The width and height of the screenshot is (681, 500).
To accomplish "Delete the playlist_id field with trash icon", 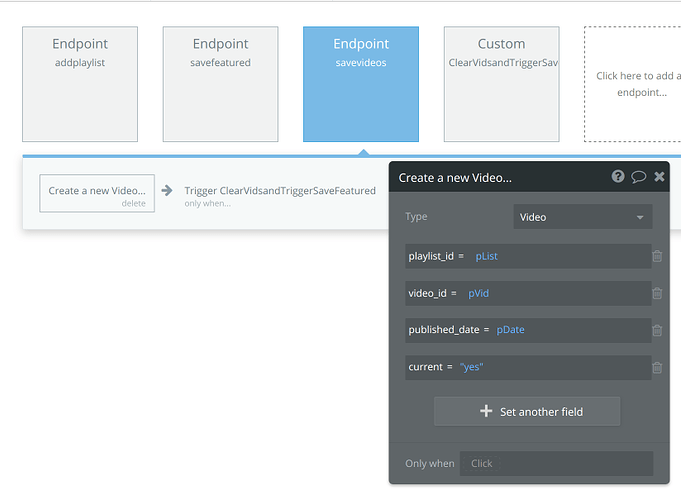I will click(657, 256).
